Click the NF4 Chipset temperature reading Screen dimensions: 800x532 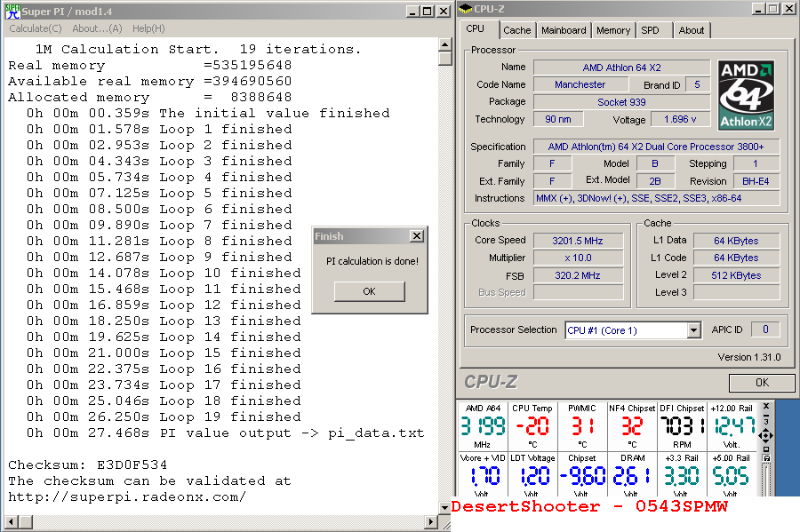(632, 426)
